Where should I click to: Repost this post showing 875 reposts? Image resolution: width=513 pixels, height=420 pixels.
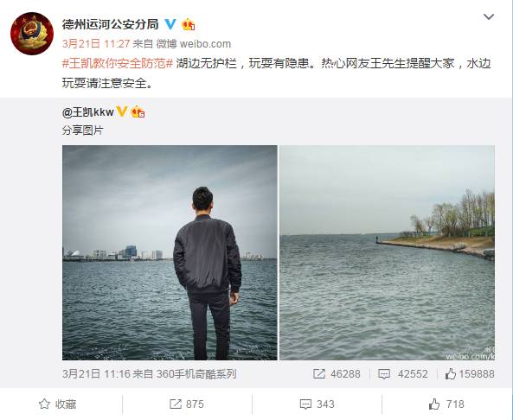pos(187,404)
